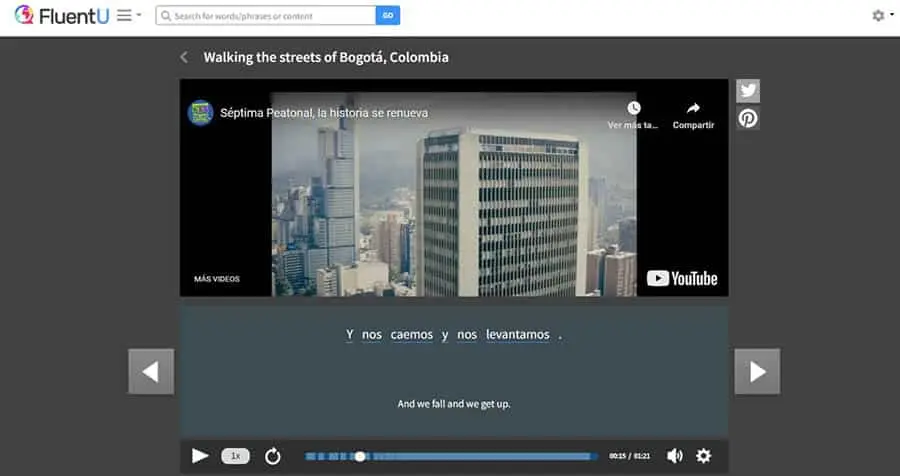Click the FluentU logo
Viewport: 900px width, 476px height.
click(61, 16)
